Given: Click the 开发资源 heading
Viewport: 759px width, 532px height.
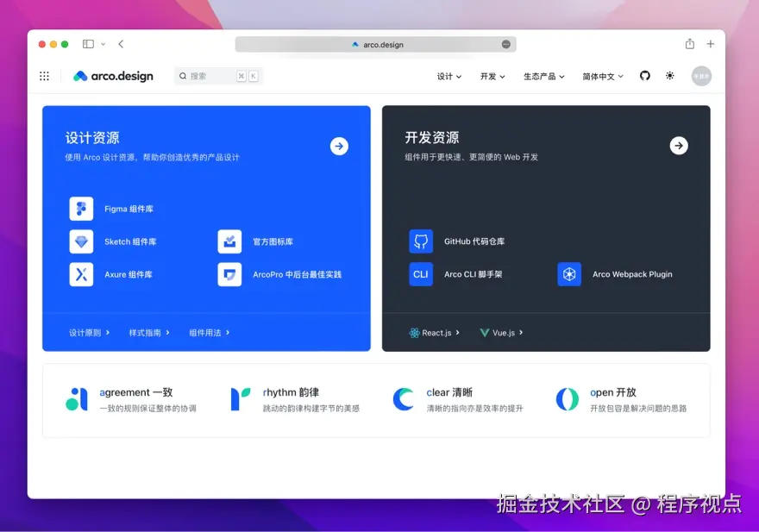Looking at the screenshot, I should tap(432, 137).
